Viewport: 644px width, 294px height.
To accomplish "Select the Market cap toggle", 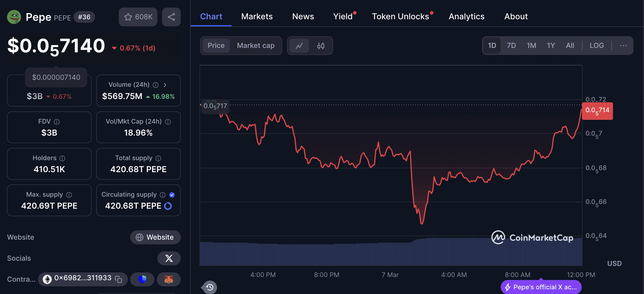I will coord(256,46).
